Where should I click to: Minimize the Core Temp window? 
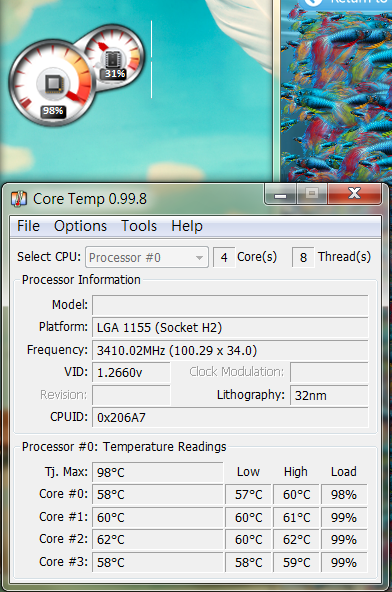tap(280, 194)
